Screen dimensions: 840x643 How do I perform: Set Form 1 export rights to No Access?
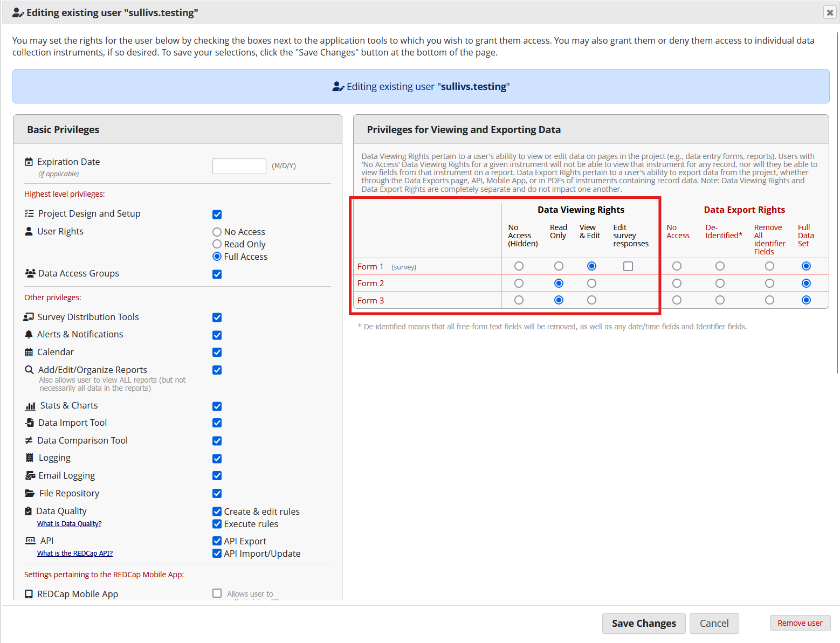coord(677,266)
